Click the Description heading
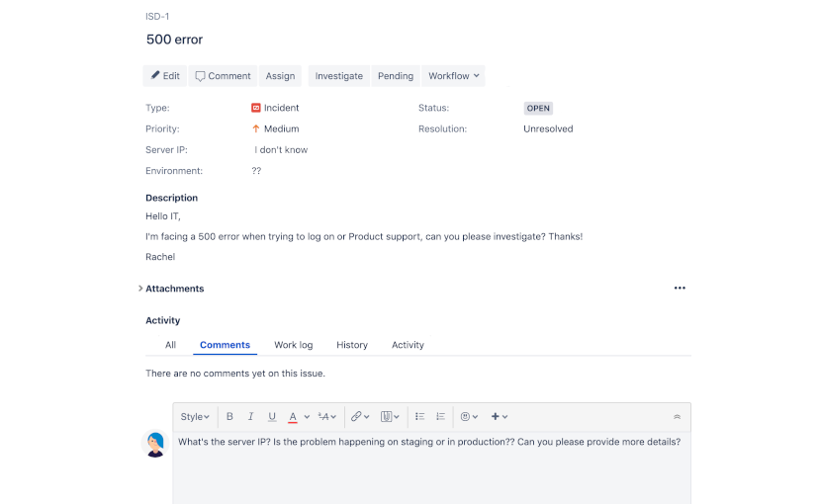The height and width of the screenshot is (504, 819). click(171, 198)
